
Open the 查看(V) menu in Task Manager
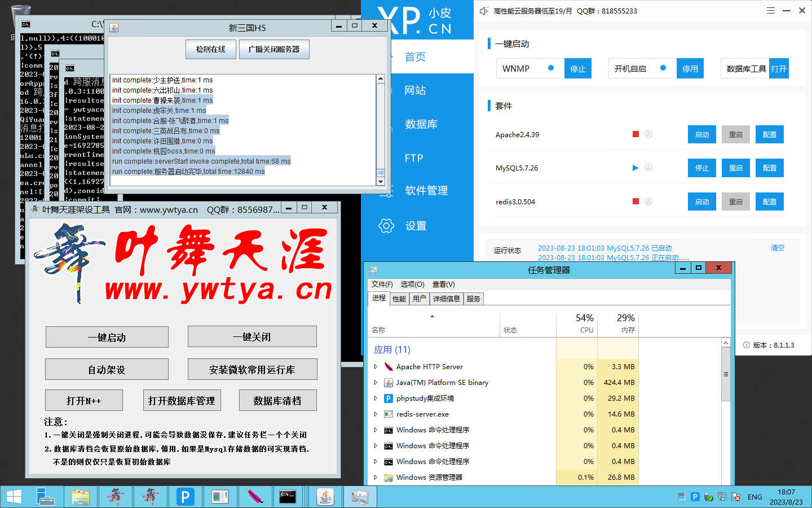(x=444, y=284)
